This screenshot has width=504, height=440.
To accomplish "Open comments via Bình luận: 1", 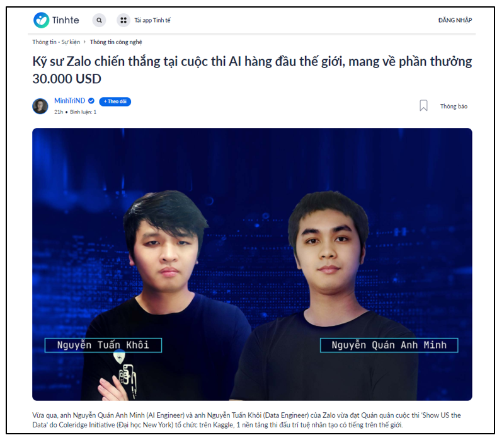I will (83, 112).
